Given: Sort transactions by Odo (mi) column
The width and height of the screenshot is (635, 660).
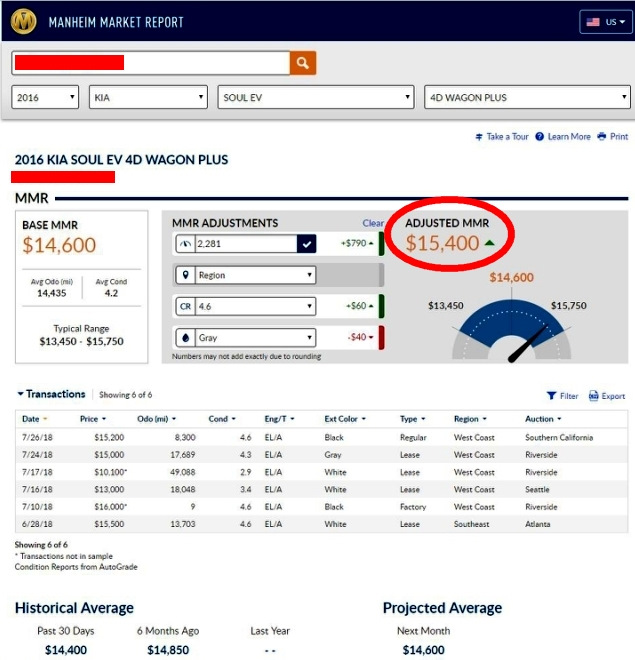Looking at the screenshot, I should click(157, 419).
